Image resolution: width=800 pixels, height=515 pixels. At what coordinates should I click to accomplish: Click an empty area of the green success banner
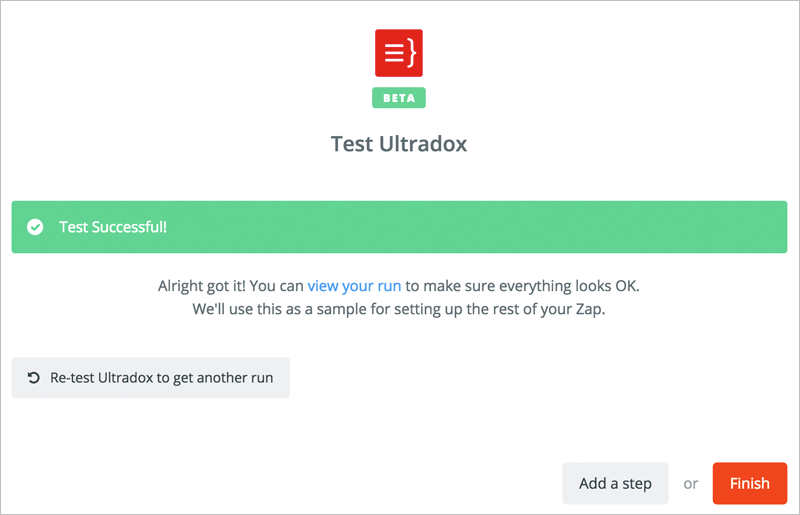click(459, 227)
